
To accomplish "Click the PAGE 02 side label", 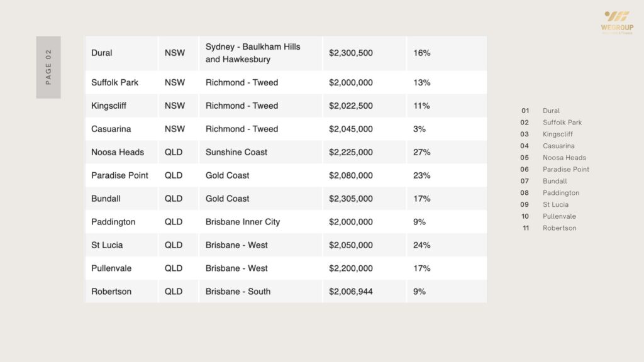I will 48,67.
